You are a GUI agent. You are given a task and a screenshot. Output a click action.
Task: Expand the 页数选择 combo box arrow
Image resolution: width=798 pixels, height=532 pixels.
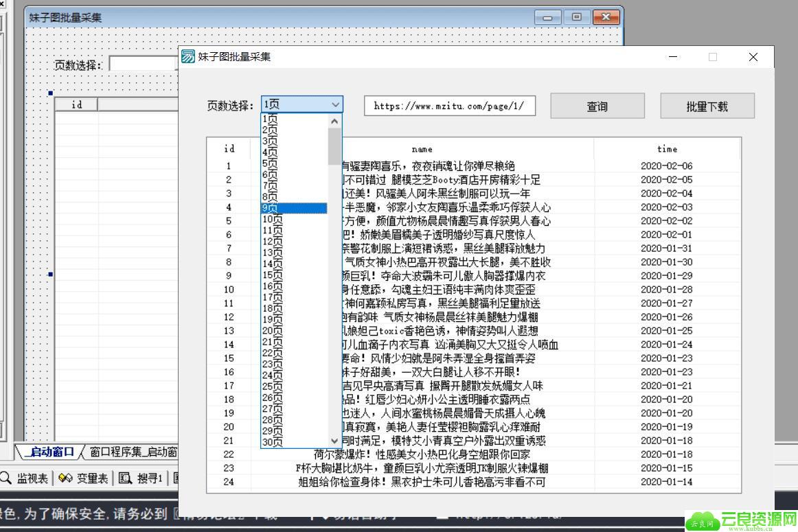coord(335,104)
